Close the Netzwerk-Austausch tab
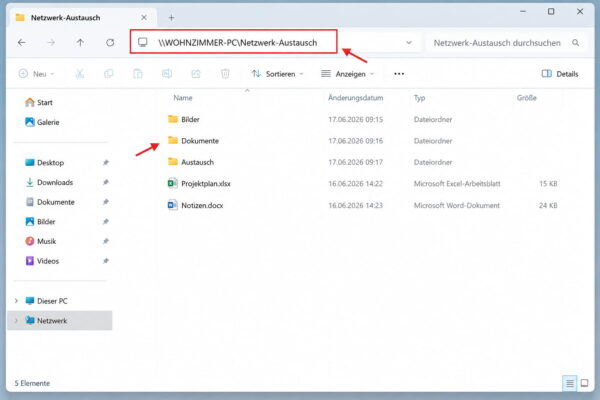Screen dimensions: 600x400 [144, 18]
